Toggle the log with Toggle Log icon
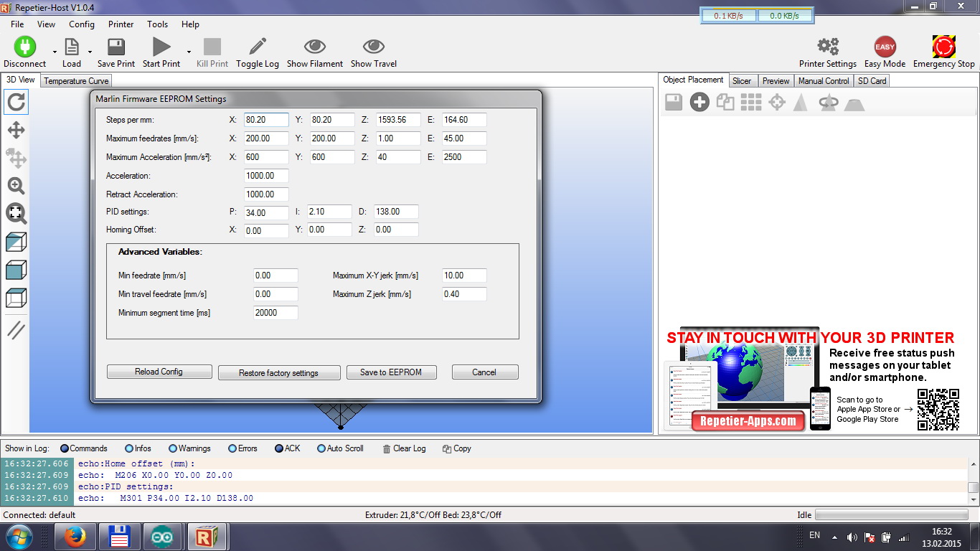 [258, 47]
